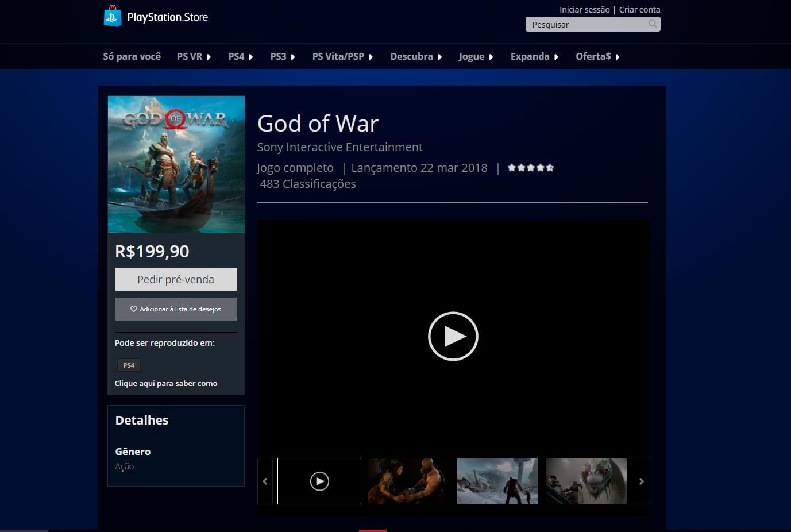The image size is (791, 532).
Task: Click the search magnifier icon
Action: tap(653, 24)
